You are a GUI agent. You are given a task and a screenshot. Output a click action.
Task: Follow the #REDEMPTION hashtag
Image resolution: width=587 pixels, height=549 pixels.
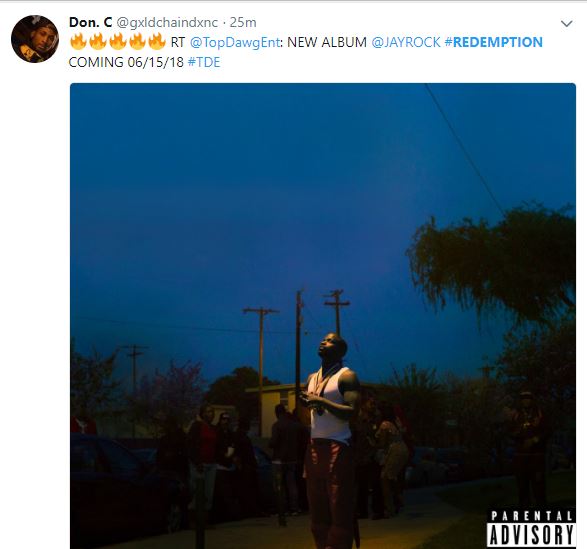coord(493,42)
